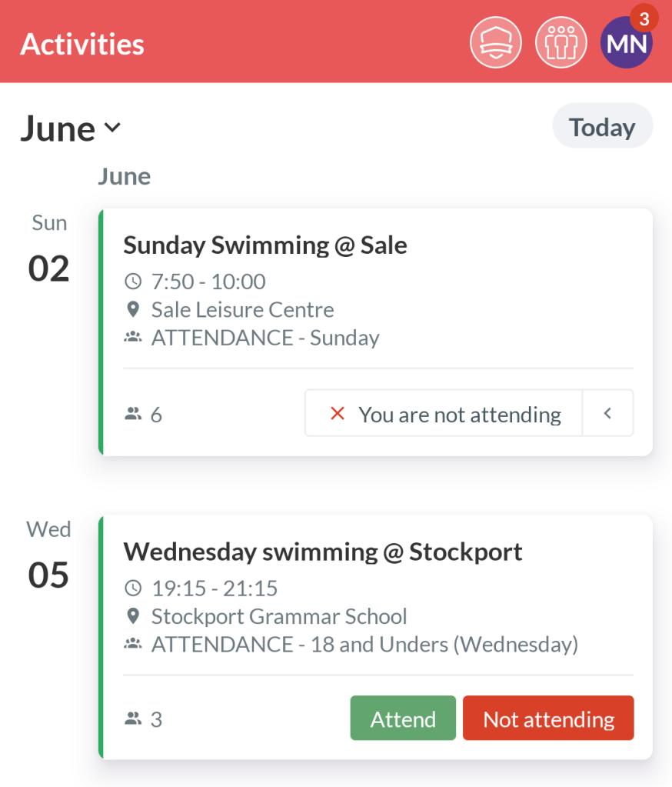Click the clock icon for Sunday Swimming
Viewport: 672px width, 787px height.
tap(133, 282)
